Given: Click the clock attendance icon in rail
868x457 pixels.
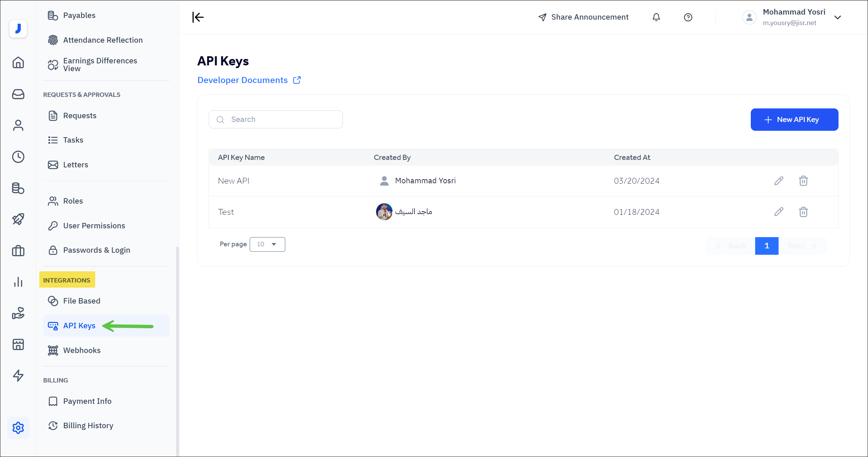Looking at the screenshot, I should 18,157.
